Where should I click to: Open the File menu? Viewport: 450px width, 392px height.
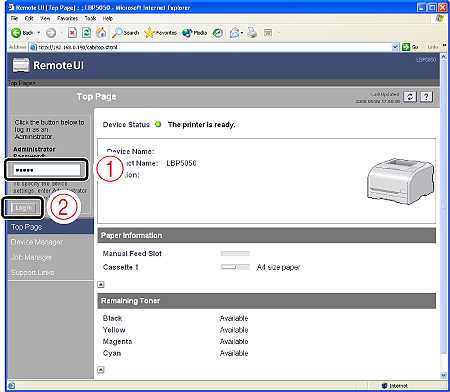pos(14,18)
